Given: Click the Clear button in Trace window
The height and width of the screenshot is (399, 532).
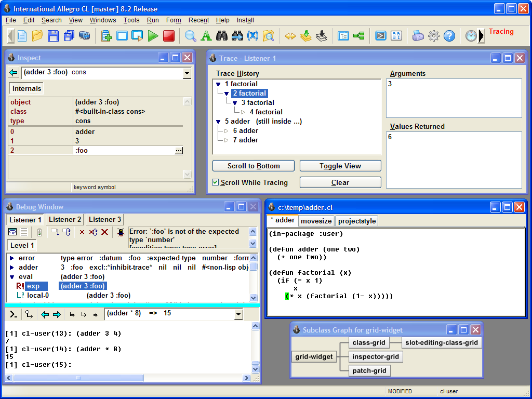Looking at the screenshot, I should (340, 182).
